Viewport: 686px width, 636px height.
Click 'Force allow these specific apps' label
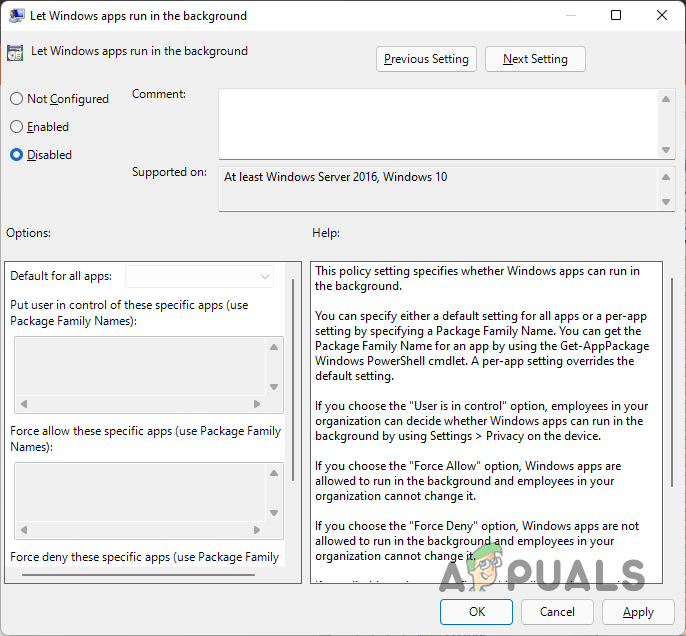[x=146, y=439]
